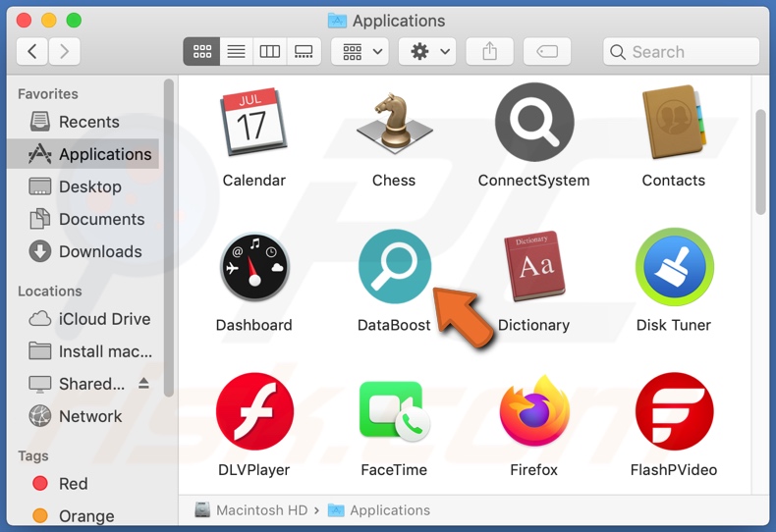The image size is (776, 532).
Task: Open the group-by arrangement dropdown
Action: click(360, 51)
